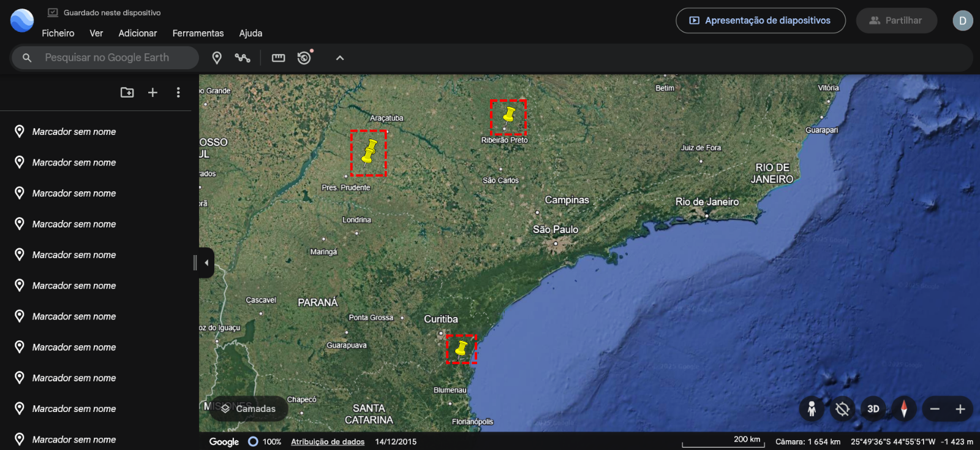Select the draw path or polygon tool
Screen dimensions: 980x450
[x=243, y=58]
